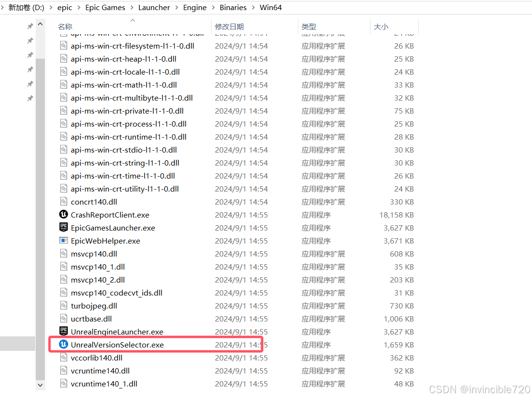The height and width of the screenshot is (399, 532).
Task: Navigate to 新加卷 (D:) in breadcrumb
Action: click(26, 7)
